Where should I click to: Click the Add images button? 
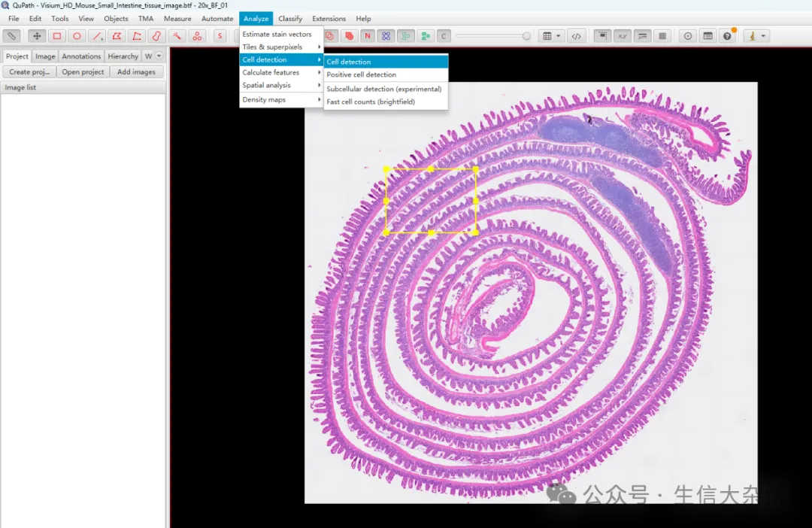[x=136, y=72]
